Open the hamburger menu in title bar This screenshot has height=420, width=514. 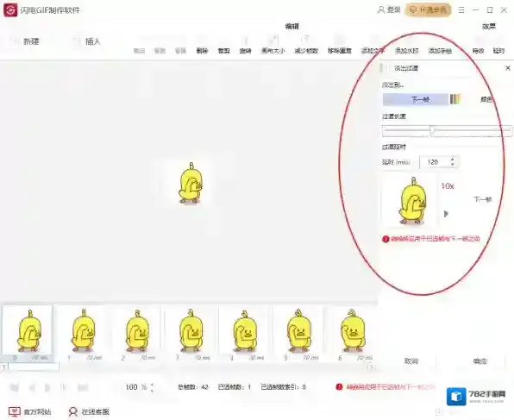461,10
